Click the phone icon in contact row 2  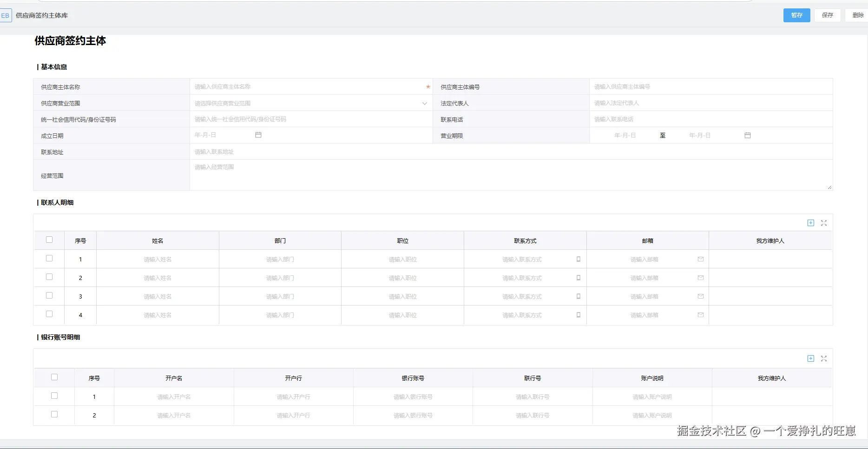(x=579, y=278)
